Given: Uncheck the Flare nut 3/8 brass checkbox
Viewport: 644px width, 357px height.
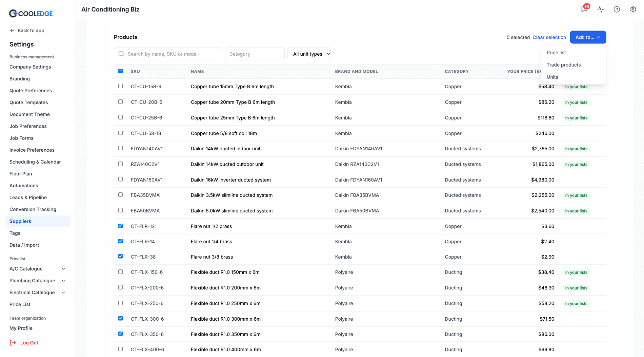Looking at the screenshot, I should click(120, 256).
